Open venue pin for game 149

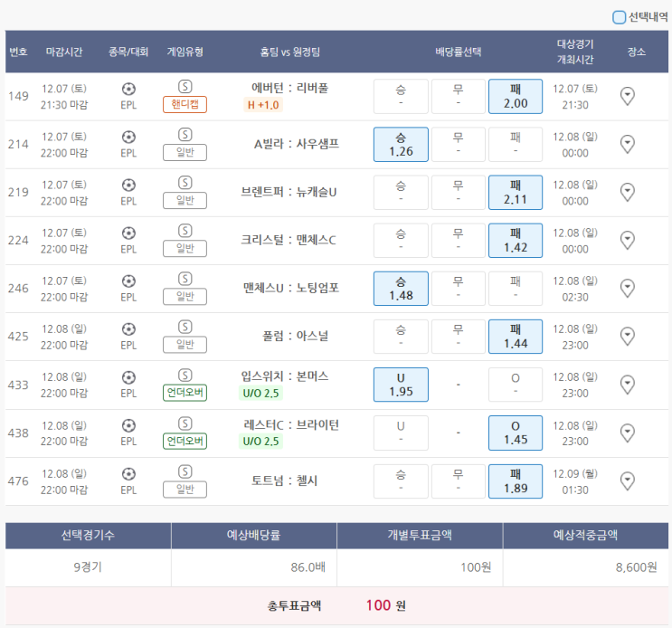point(628,97)
